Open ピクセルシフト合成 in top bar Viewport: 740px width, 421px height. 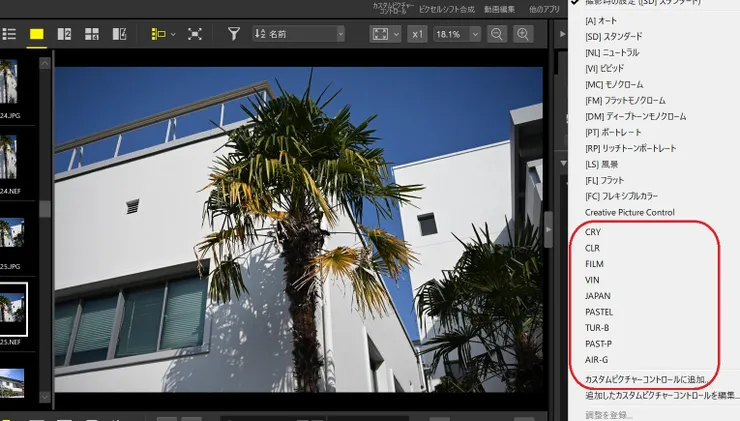click(x=447, y=8)
